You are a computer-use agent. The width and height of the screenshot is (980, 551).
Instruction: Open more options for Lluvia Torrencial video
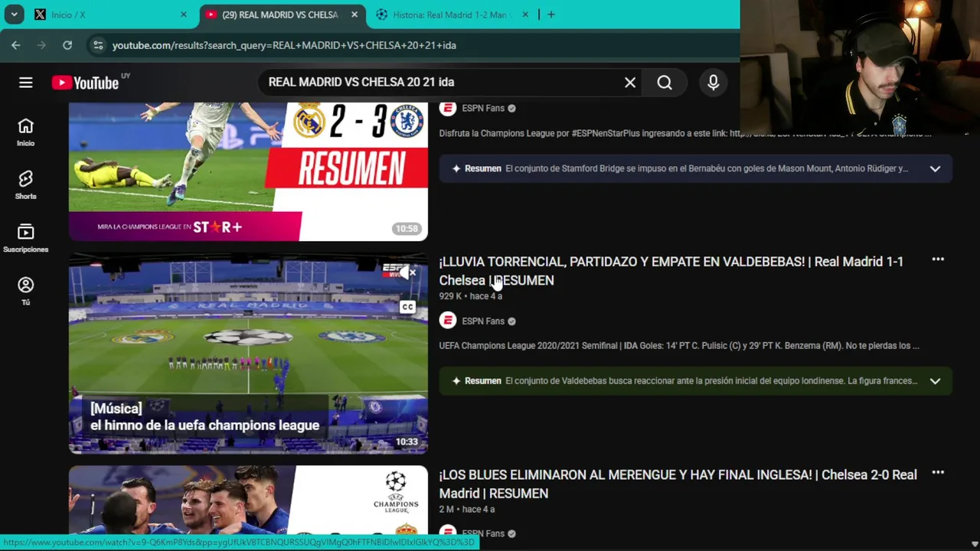938,260
